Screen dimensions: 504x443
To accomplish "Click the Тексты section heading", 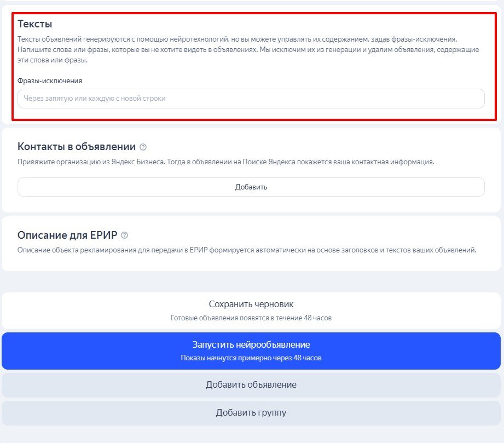I will point(34,24).
